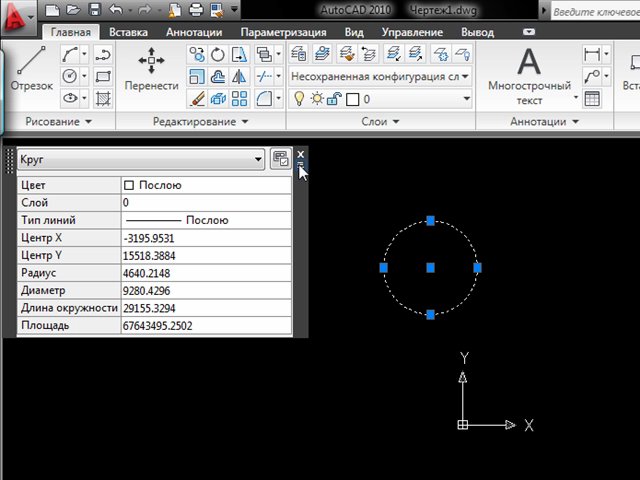Screen dimensions: 640x480
Task: Open the layer configuration dropdown Несохраненная конфигурация
Action: click(x=380, y=76)
